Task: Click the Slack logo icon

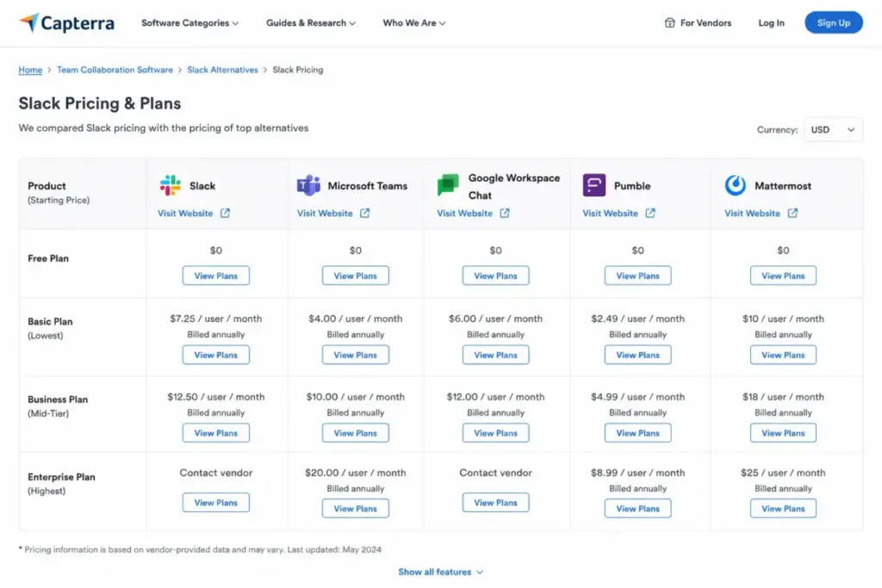Action: tap(170, 185)
